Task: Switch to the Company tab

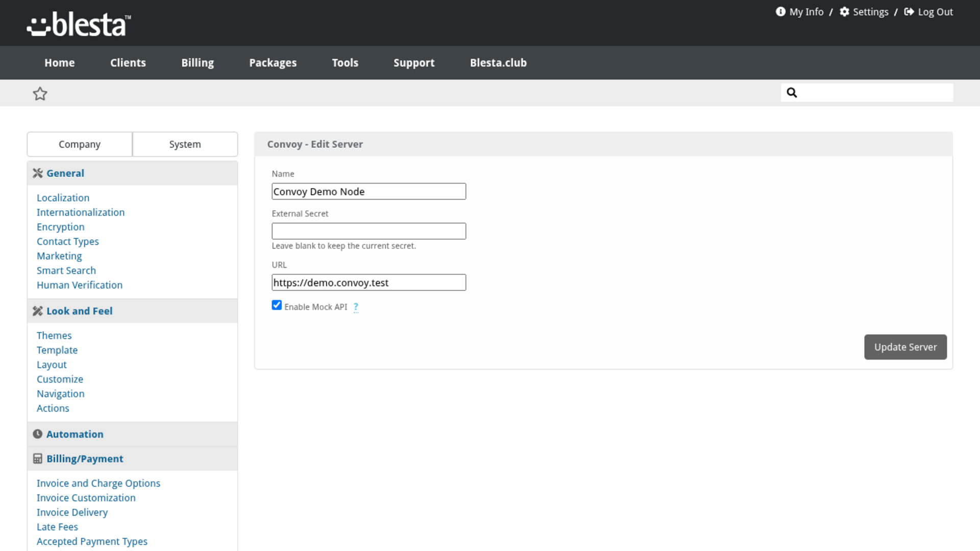Action: point(80,144)
